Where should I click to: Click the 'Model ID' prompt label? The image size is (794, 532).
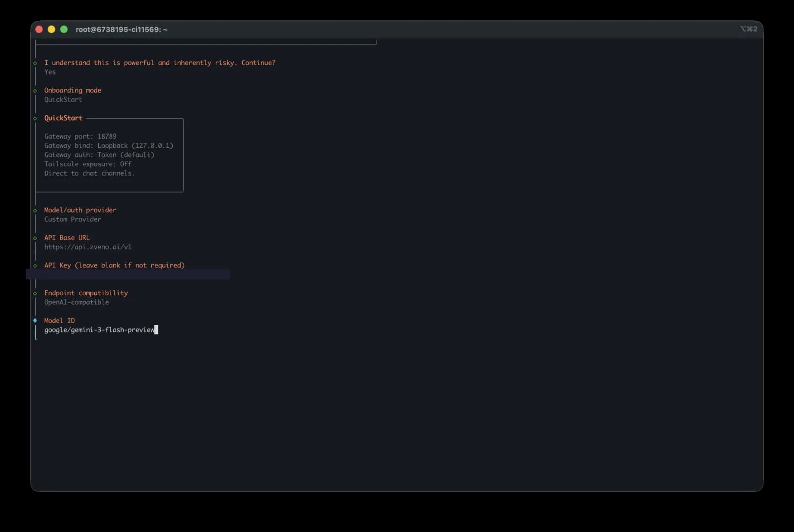[x=60, y=321]
